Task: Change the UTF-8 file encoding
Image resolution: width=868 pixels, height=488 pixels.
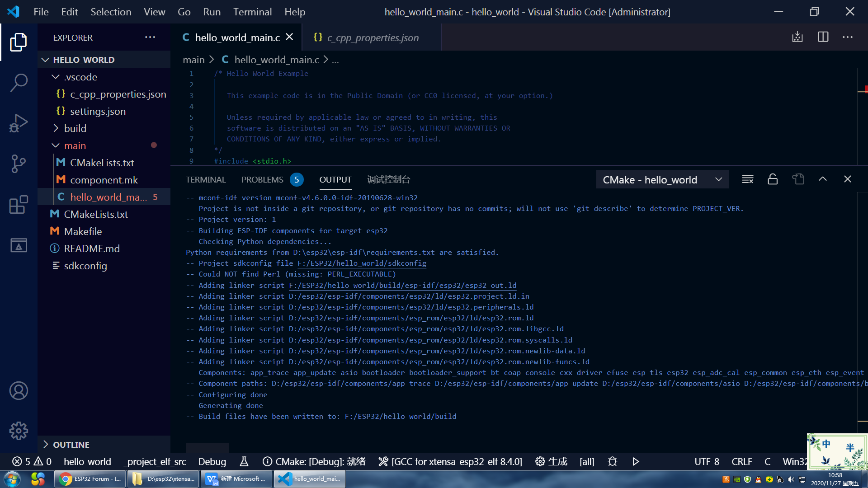Action: 707,461
